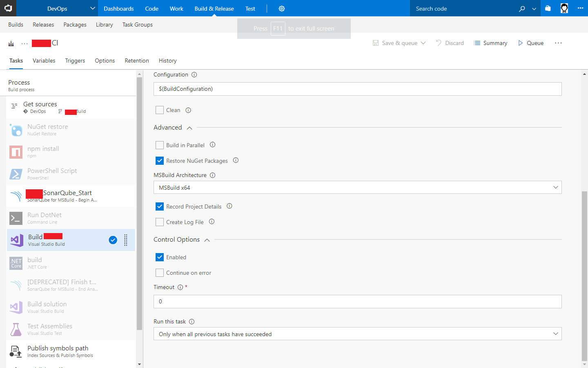Image resolution: width=588 pixels, height=368 pixels.
Task: Open the user profile avatar
Action: pos(564,8)
